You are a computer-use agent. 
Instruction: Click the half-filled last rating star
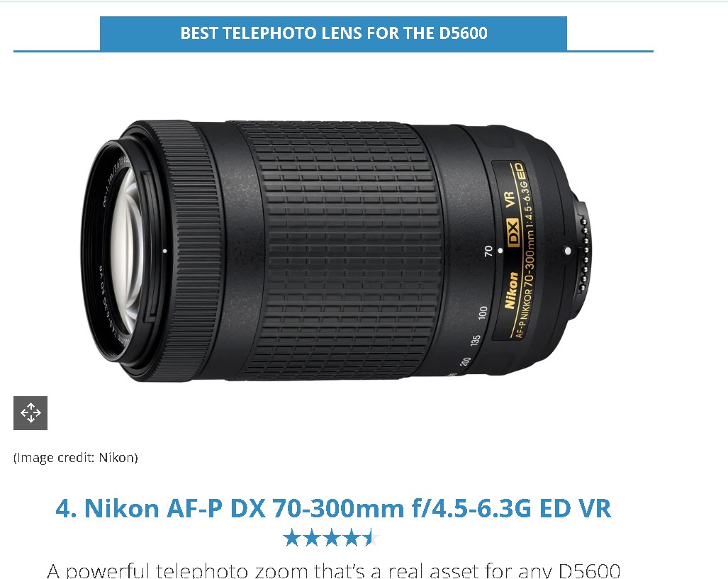pyautogui.click(x=371, y=538)
